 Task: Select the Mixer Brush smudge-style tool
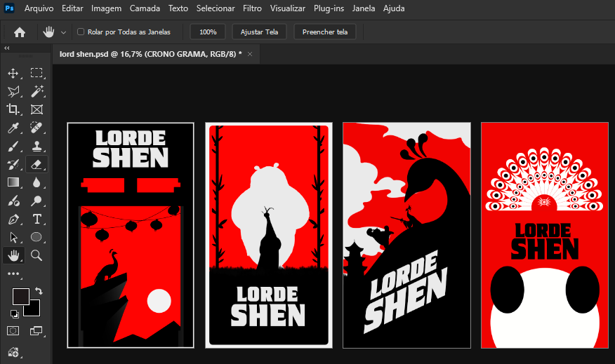coord(13,201)
